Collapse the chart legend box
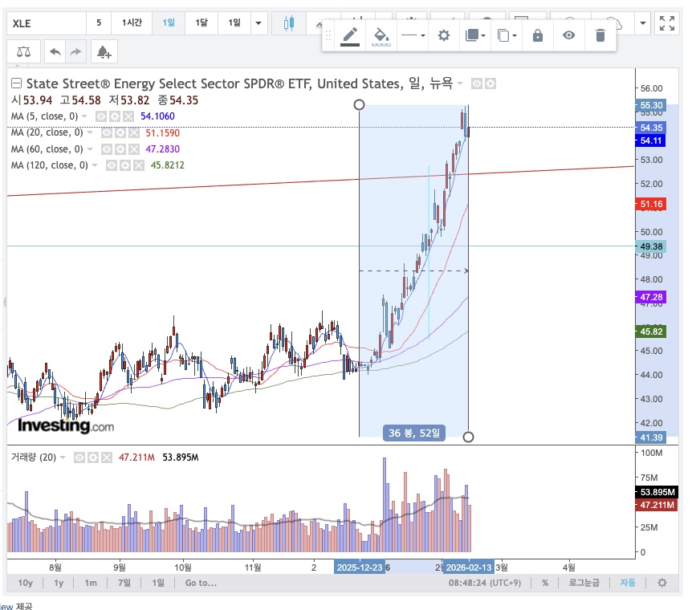Viewport: 700px width, 610px height. click(16, 83)
